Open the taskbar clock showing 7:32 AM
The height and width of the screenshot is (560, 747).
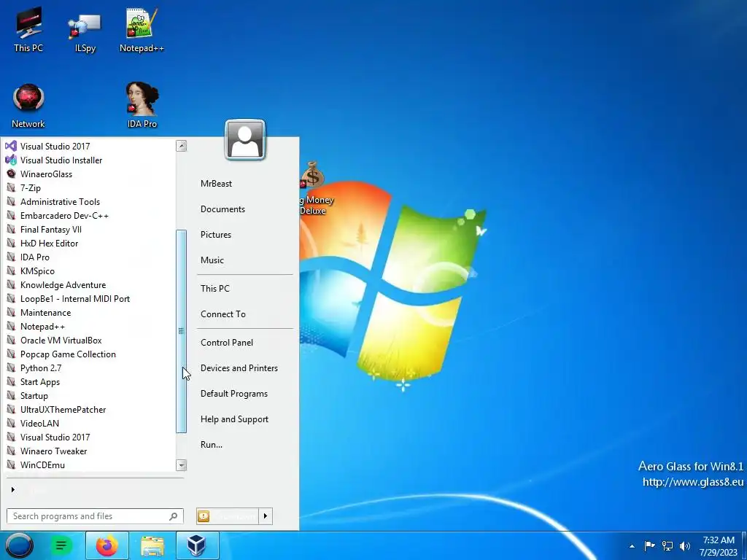(x=719, y=545)
